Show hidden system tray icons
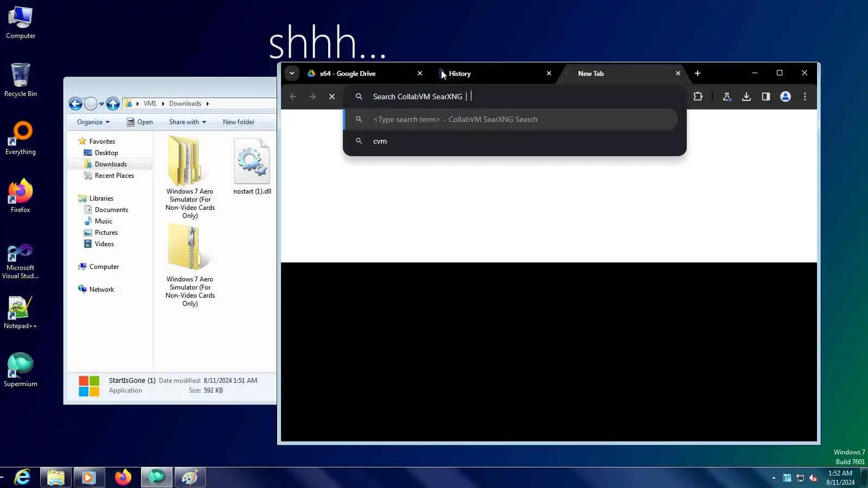Screen dimensions: 868x488 [774, 478]
